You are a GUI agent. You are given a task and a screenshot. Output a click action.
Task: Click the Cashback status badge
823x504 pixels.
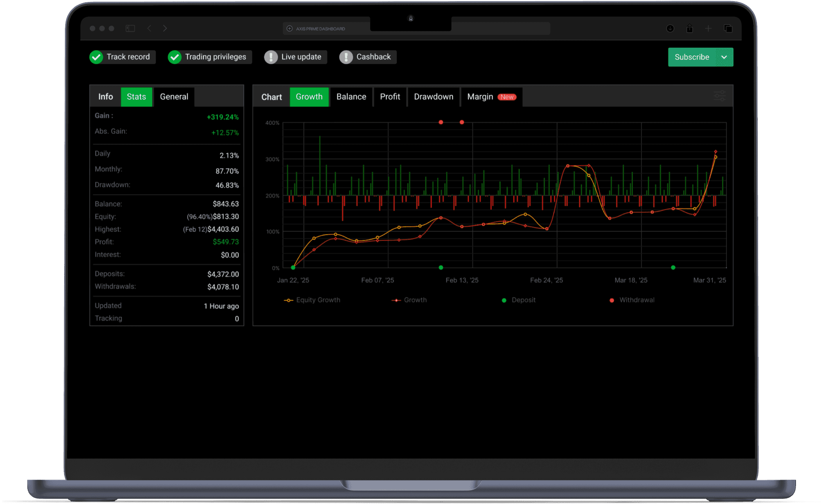click(367, 57)
